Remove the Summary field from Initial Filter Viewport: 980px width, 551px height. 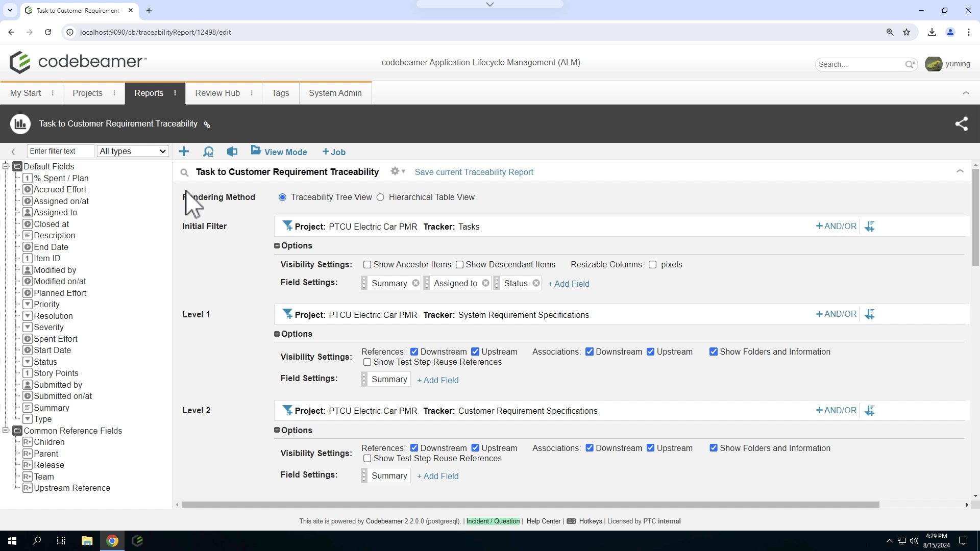tap(415, 283)
